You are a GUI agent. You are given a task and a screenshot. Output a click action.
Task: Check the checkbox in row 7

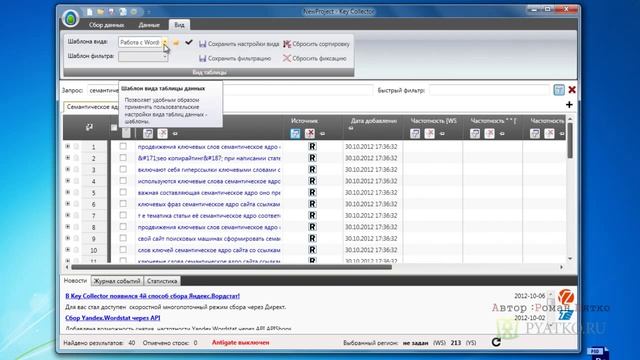click(x=123, y=215)
